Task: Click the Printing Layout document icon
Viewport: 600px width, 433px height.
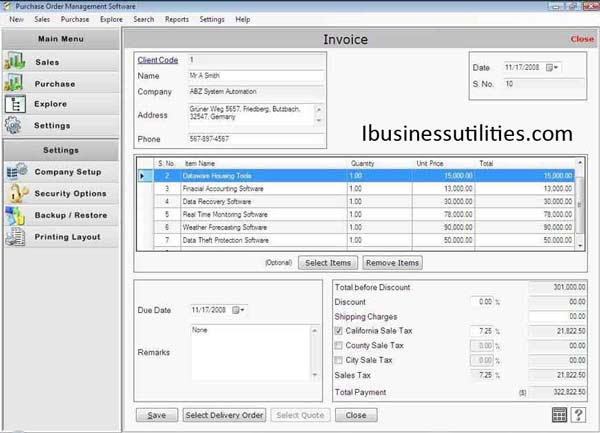Action: 15,236
